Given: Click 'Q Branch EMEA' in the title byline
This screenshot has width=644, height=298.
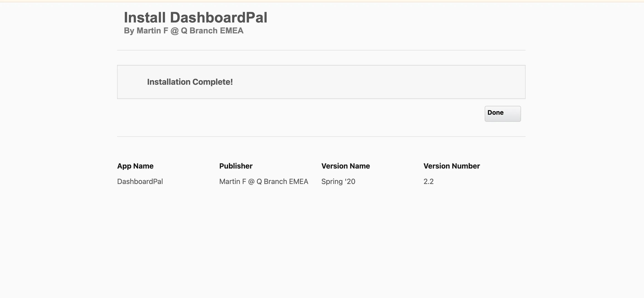Looking at the screenshot, I should point(212,30).
